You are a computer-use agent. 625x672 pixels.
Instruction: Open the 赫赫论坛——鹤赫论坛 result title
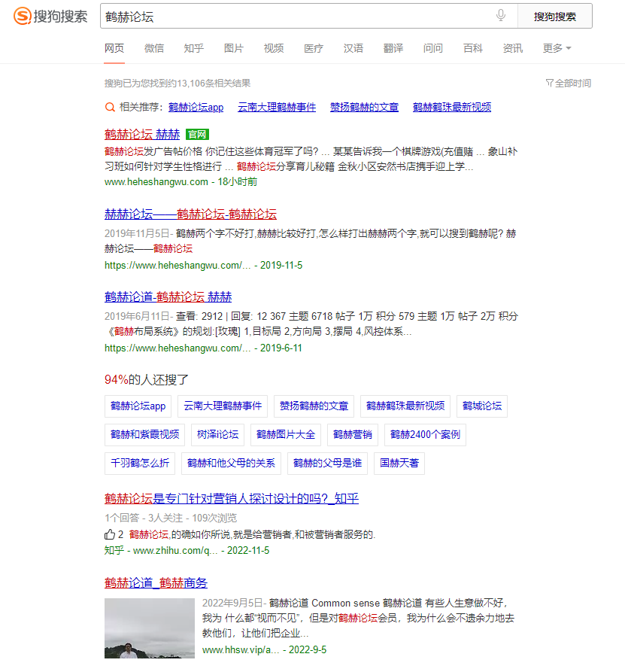click(x=190, y=214)
